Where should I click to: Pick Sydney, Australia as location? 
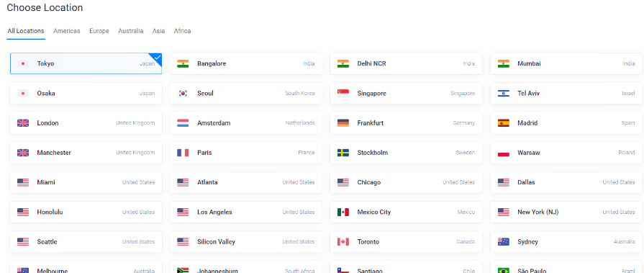tap(567, 242)
